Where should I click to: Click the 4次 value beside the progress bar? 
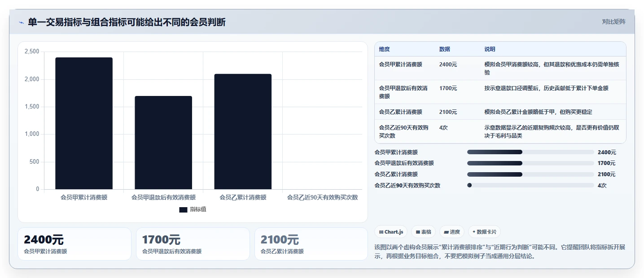point(602,185)
